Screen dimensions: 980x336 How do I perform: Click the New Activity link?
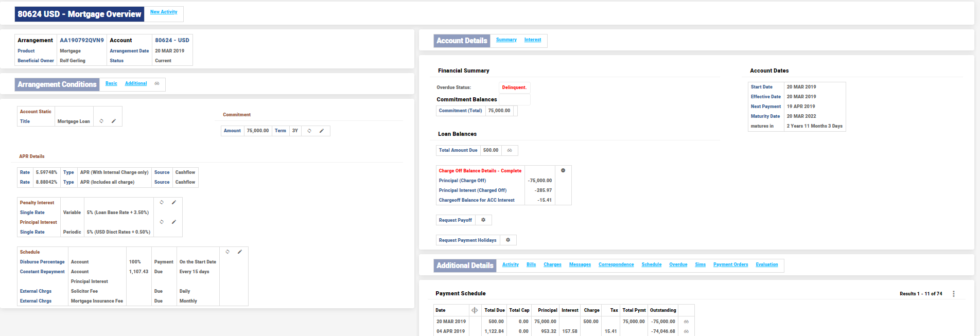(x=164, y=12)
